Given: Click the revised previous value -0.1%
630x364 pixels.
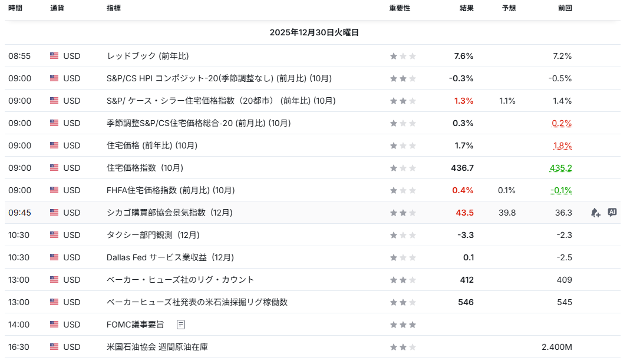Looking at the screenshot, I should coord(561,190).
